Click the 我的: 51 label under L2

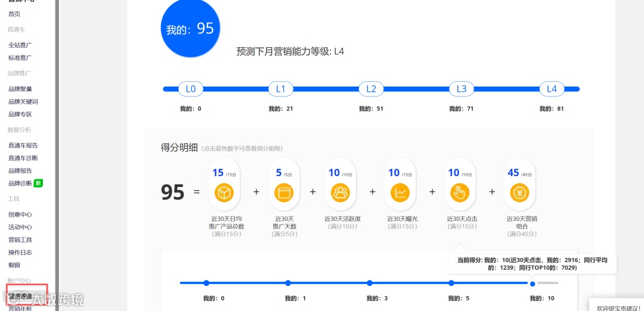pos(371,109)
